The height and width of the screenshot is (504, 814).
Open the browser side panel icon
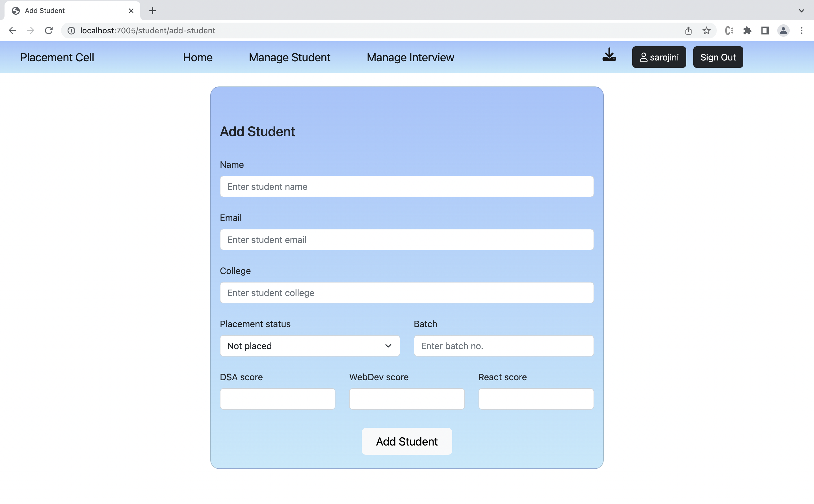pos(766,30)
